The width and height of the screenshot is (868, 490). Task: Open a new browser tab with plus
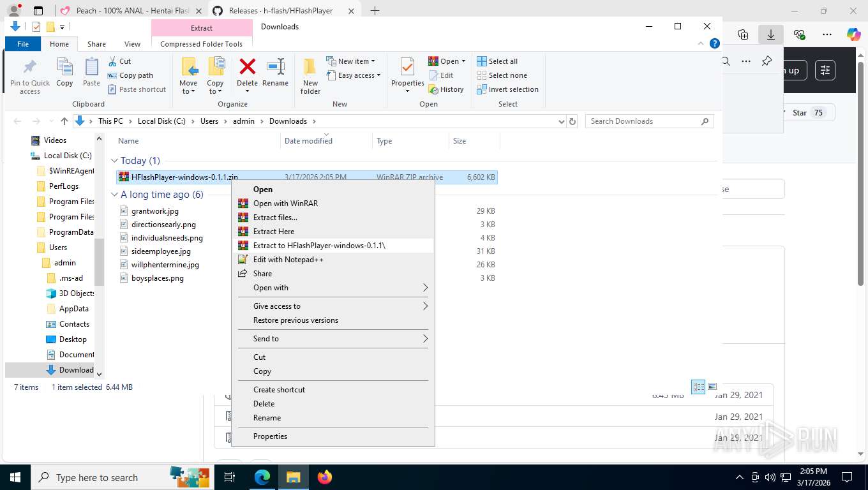coord(375,11)
